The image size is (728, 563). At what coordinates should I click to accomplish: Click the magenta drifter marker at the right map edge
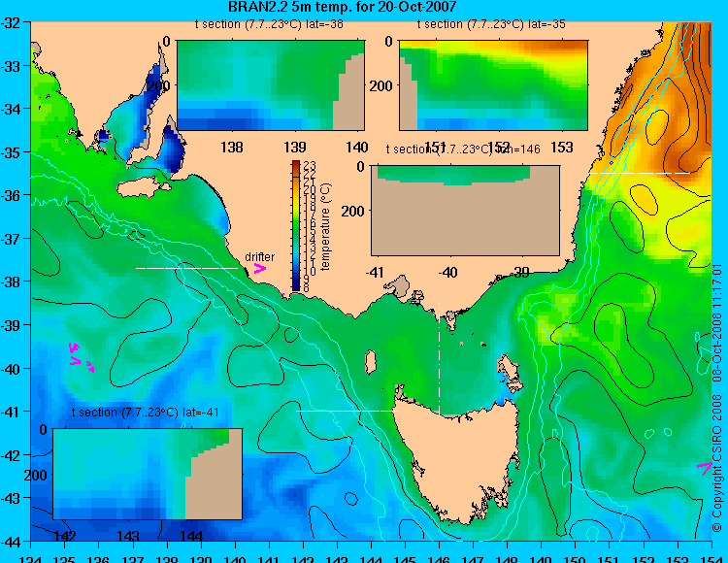pyautogui.click(x=705, y=468)
